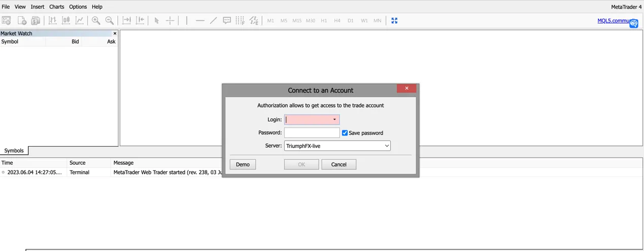Open the Charts menu

57,7
